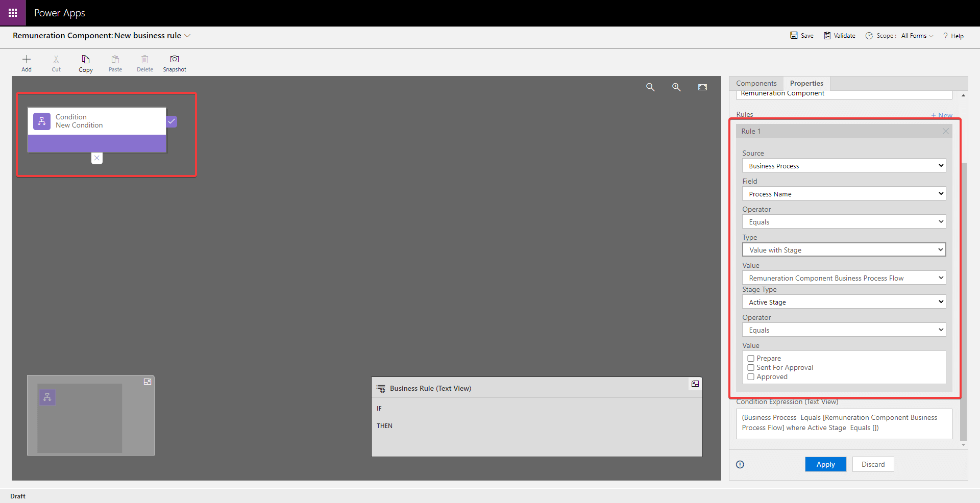Click the Power Apps title
Image resolution: width=980 pixels, height=503 pixels.
(x=60, y=13)
